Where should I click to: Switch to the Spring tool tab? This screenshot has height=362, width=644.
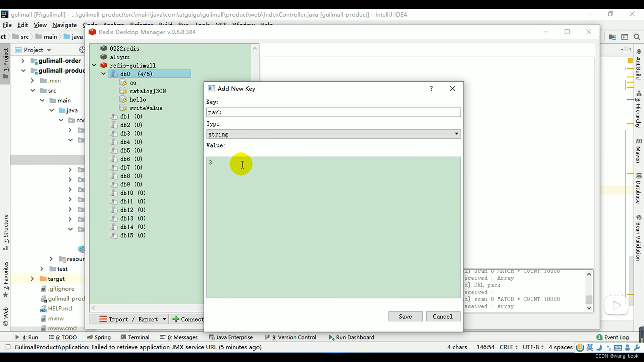pos(99,337)
